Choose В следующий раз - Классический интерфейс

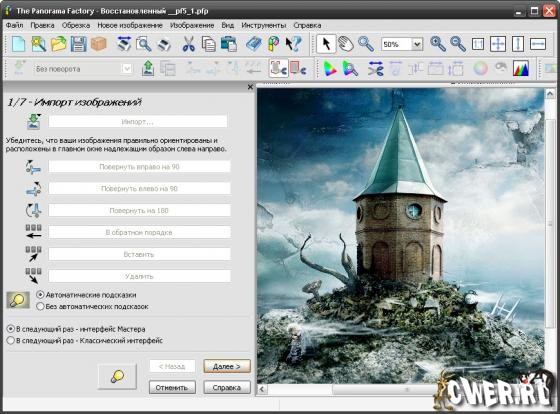[85, 340]
